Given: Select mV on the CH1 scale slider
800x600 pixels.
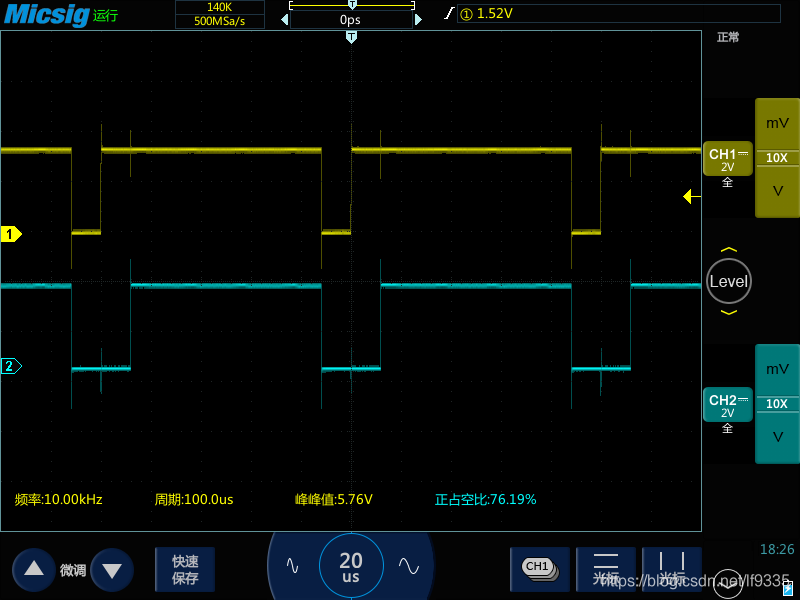Looking at the screenshot, I should 777,123.
